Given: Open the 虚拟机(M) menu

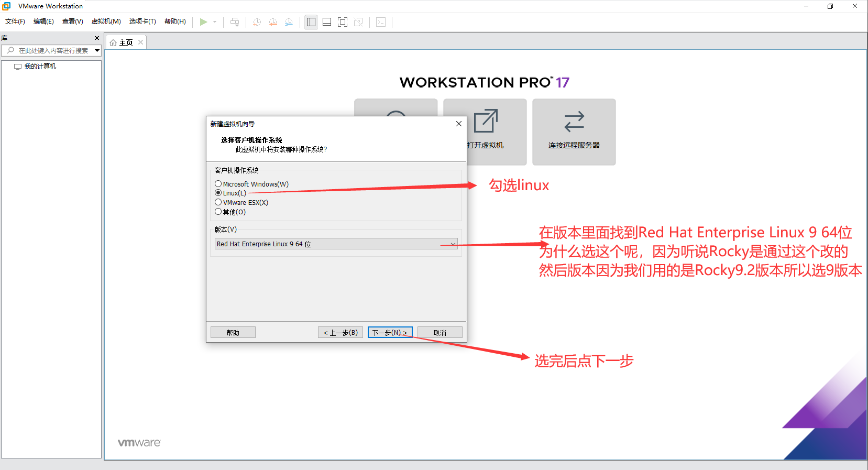Looking at the screenshot, I should (106, 21).
